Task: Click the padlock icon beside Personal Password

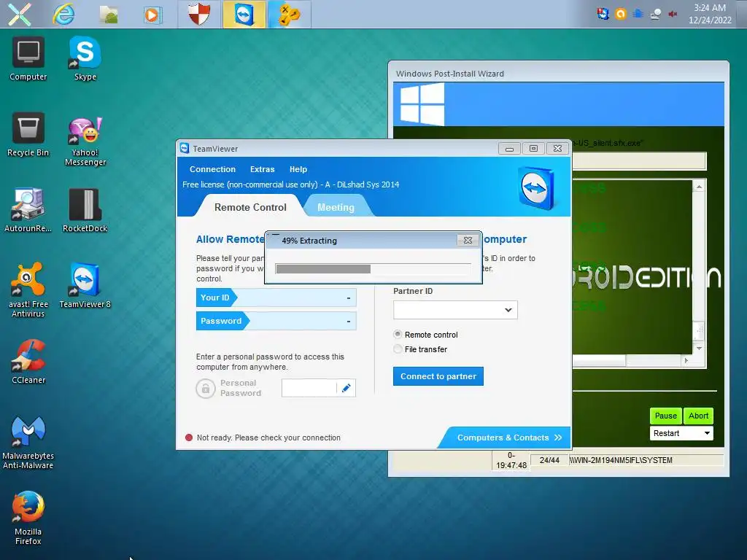Action: pos(205,388)
